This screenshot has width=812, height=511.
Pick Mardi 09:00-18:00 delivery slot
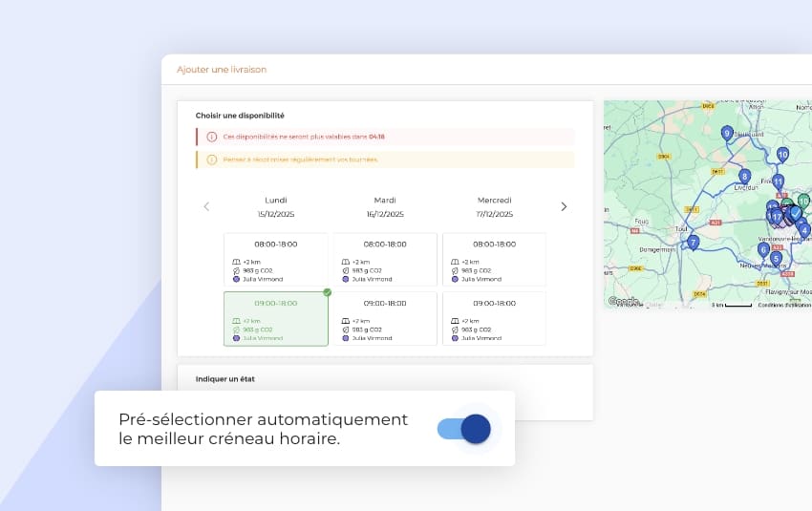pyautogui.click(x=385, y=318)
